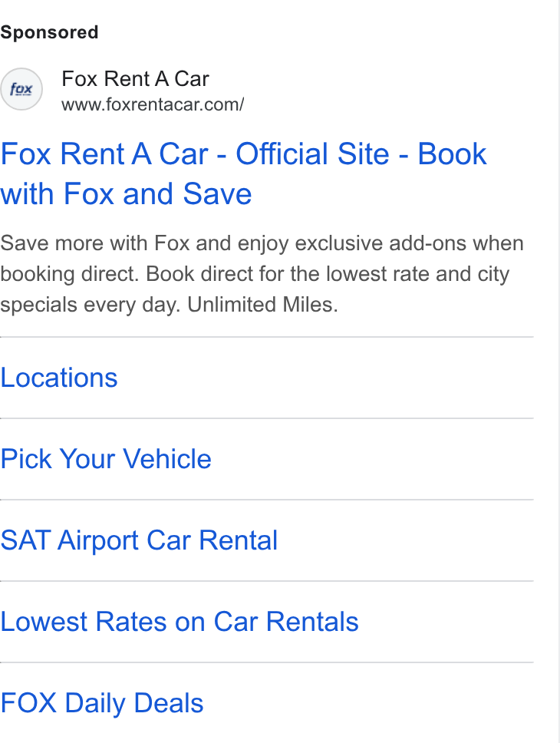560x743 pixels.
Task: Open the Fox Rent A Car Official Site headline
Action: 243,173
